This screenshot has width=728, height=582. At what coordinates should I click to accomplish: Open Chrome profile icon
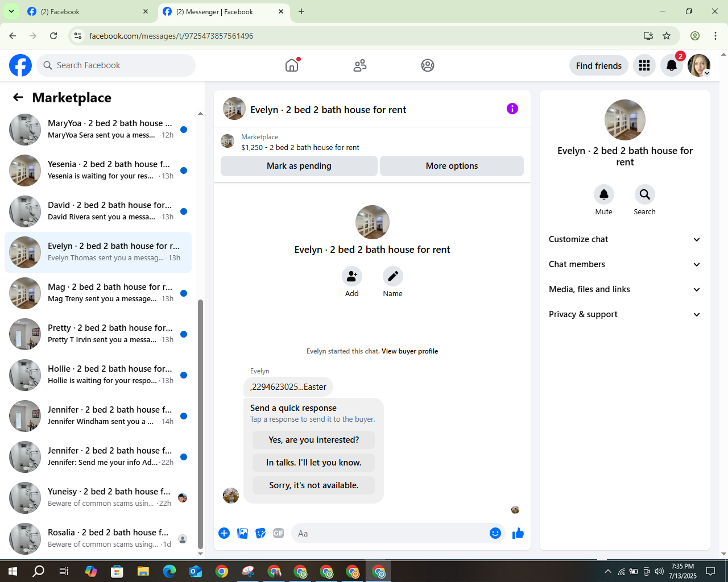coord(695,36)
